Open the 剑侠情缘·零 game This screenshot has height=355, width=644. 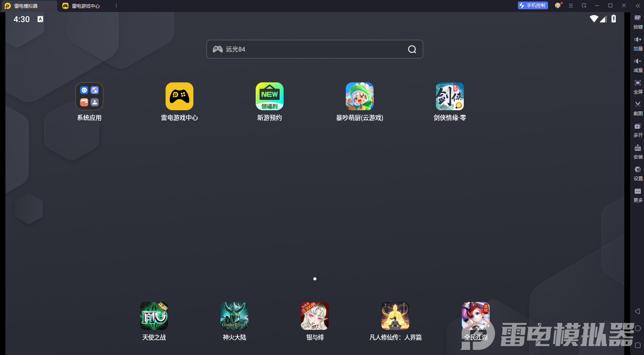pyautogui.click(x=450, y=96)
